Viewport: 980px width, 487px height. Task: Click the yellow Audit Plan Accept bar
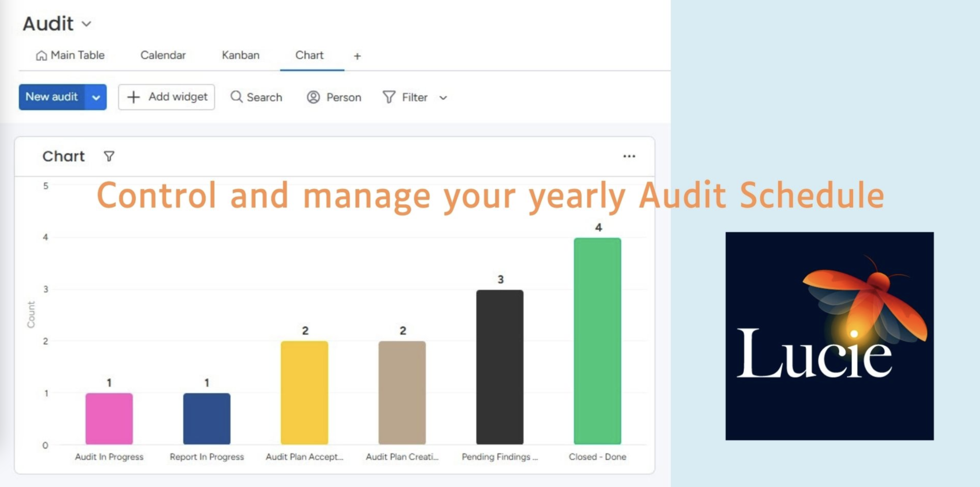tap(304, 392)
